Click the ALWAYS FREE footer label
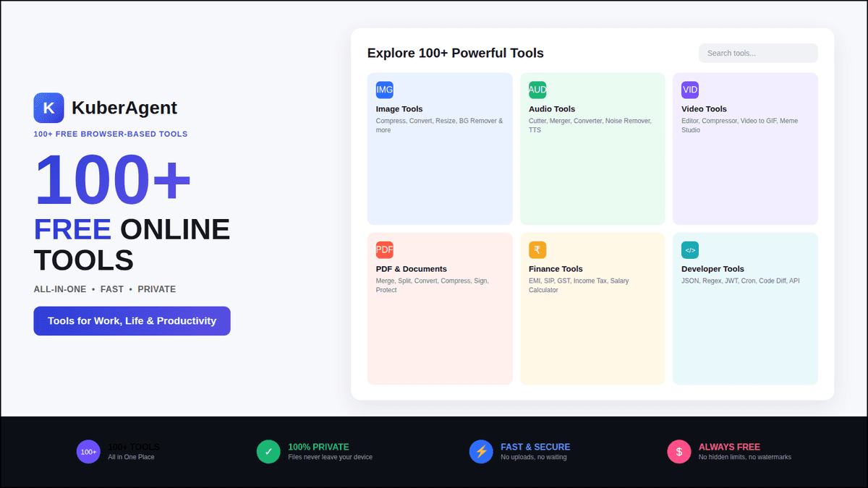Screen dimensions: 868x488 (x=729, y=447)
